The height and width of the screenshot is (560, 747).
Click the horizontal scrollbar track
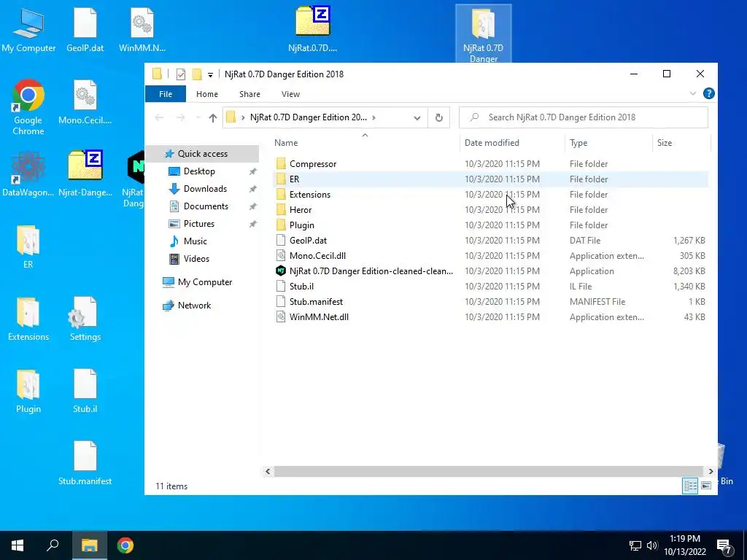tap(489, 471)
